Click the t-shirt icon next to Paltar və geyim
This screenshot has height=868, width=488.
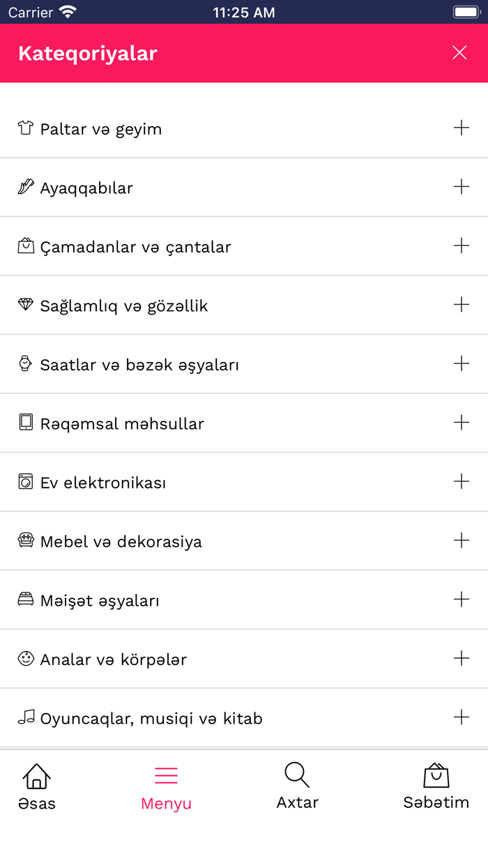click(x=25, y=127)
